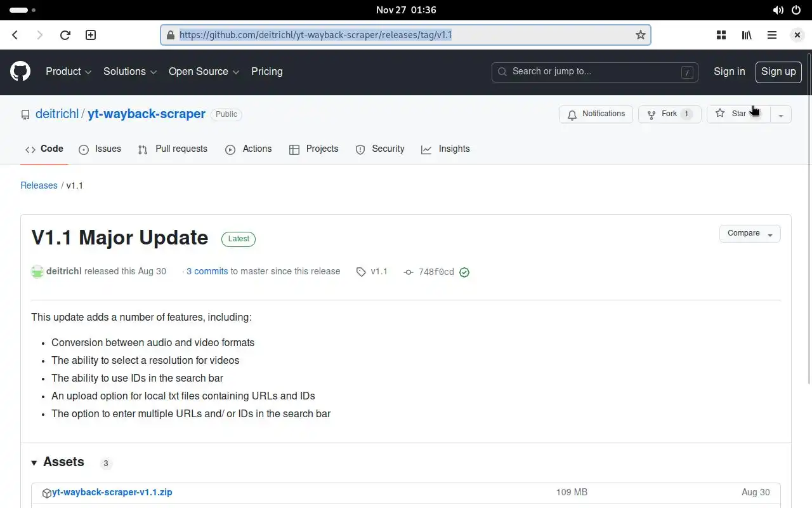Switch to the Issues tab

tap(100, 149)
